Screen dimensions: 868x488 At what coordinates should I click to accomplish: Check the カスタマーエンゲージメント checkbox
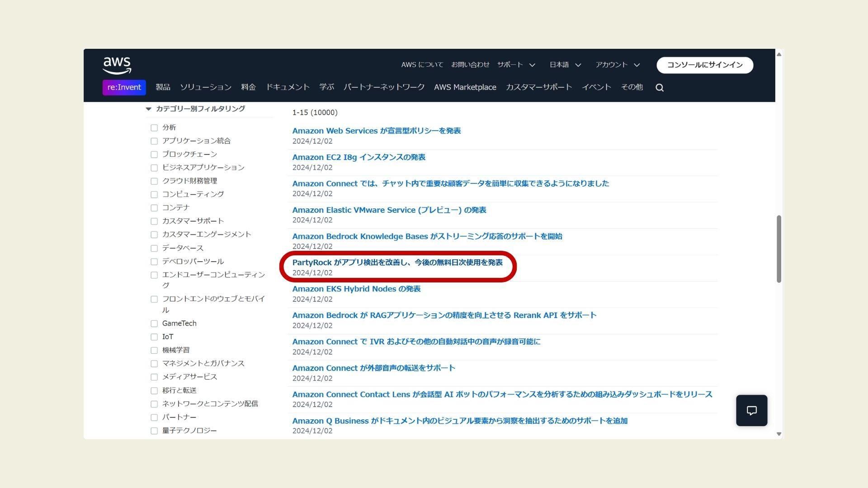(154, 235)
